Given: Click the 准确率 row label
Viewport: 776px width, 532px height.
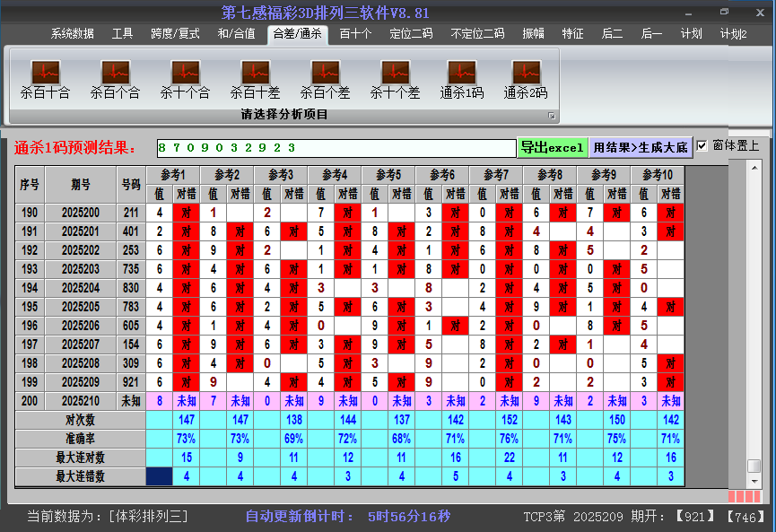Looking at the screenshot, I should pos(81,439).
